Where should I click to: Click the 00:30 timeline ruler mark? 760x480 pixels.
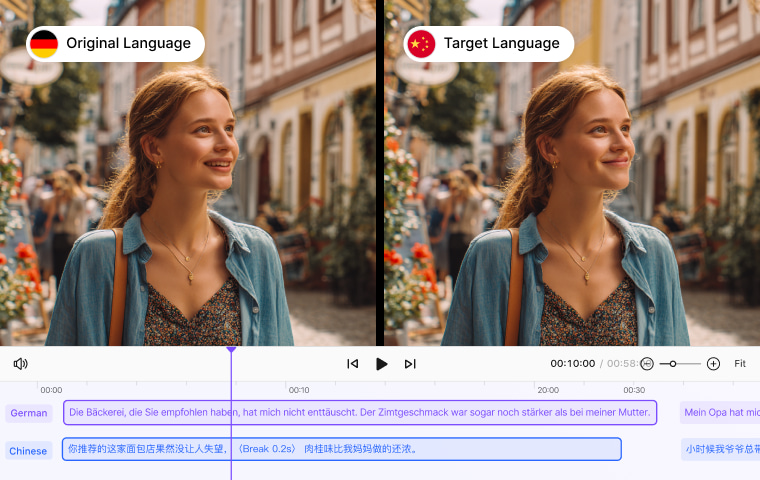pos(634,390)
